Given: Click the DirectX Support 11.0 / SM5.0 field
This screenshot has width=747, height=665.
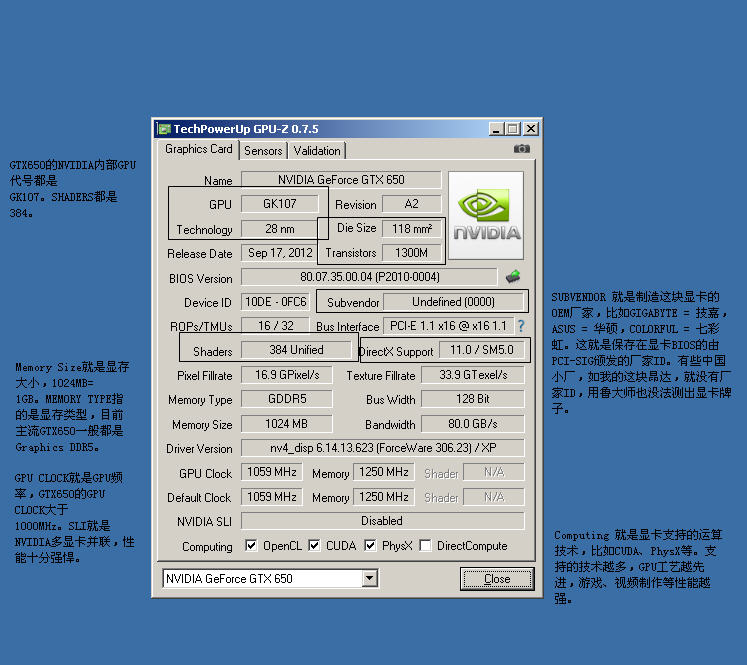Looking at the screenshot, I should point(482,350).
